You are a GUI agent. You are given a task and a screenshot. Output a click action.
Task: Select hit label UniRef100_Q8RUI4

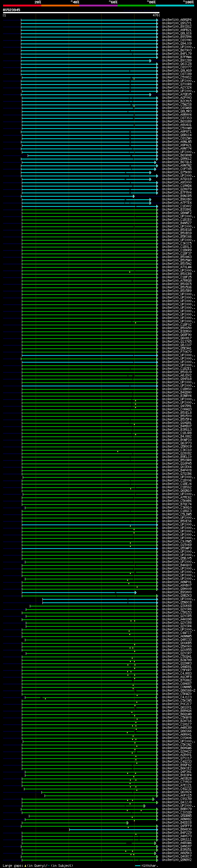[176, 135]
